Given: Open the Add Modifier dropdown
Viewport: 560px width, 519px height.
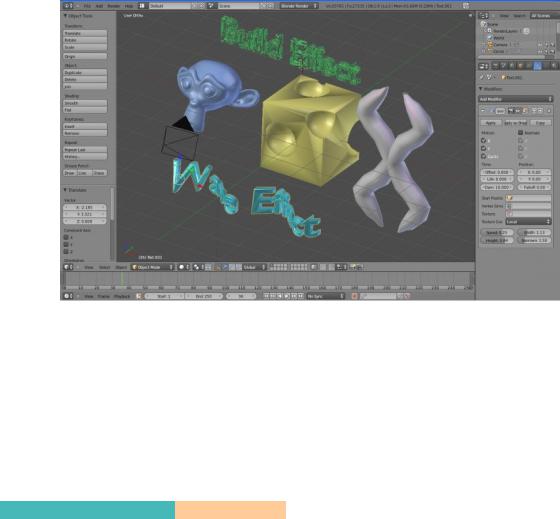Looking at the screenshot, I should (515, 99).
